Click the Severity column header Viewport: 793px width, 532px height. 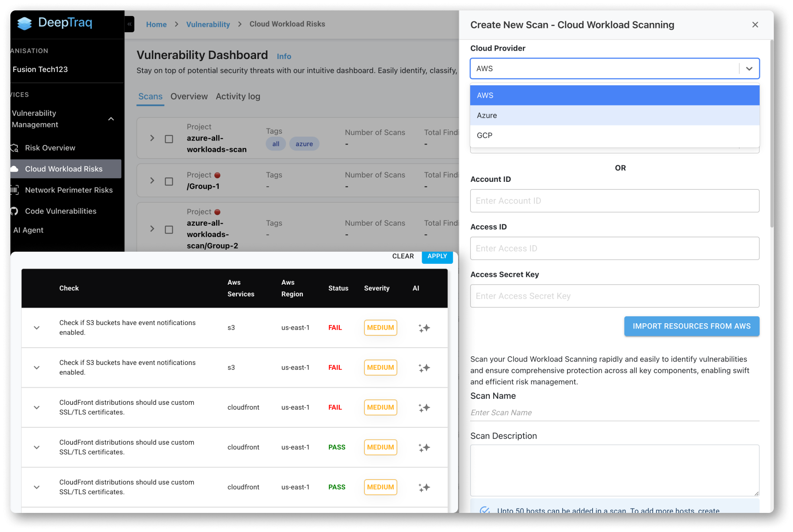[x=377, y=288]
